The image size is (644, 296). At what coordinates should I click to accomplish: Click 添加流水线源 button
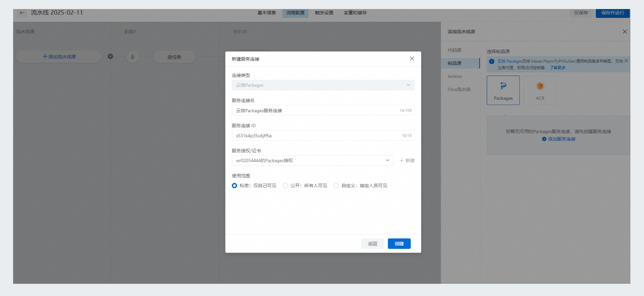[59, 57]
